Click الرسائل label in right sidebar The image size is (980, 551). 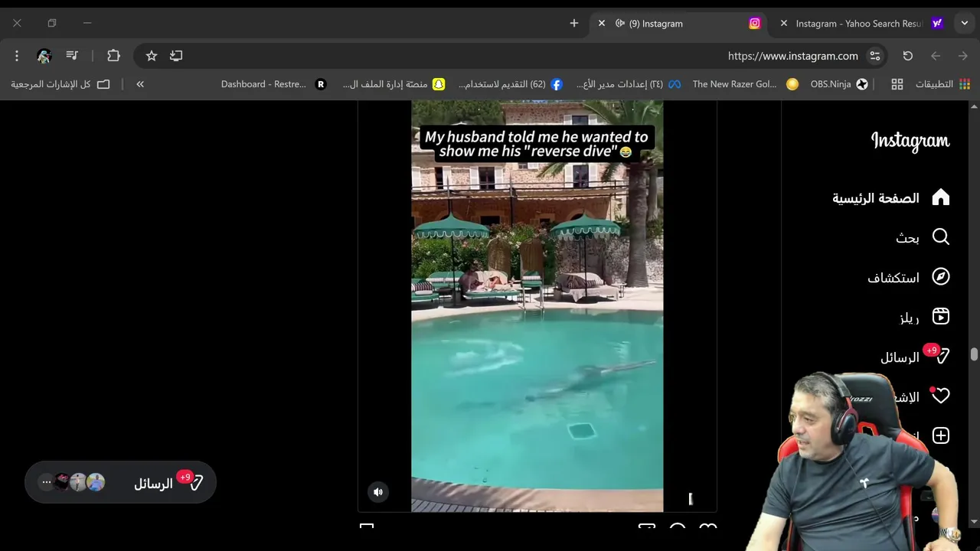click(x=900, y=357)
